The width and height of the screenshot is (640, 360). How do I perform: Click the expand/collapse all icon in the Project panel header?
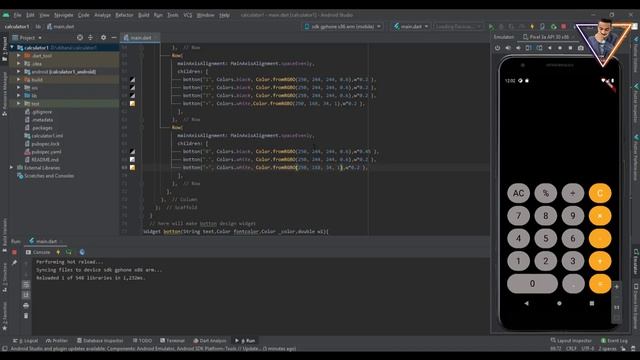tap(91, 38)
